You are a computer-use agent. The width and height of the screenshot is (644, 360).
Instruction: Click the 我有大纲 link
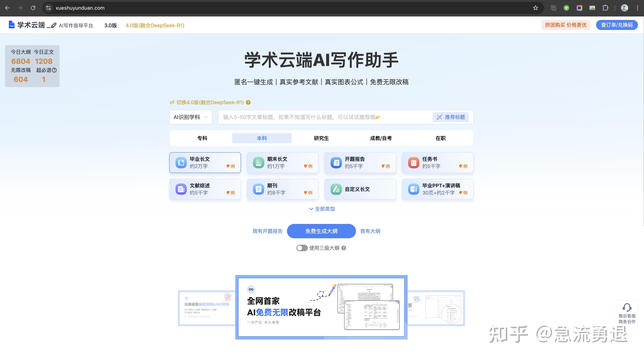(370, 231)
